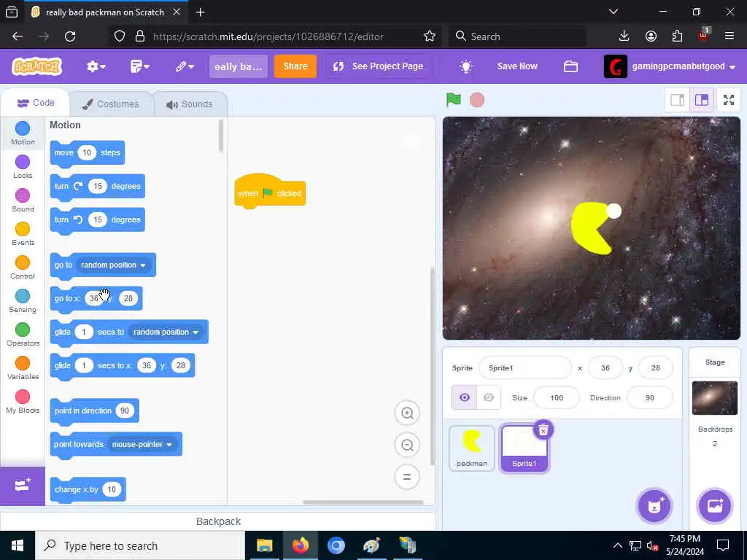
Task: Open Windows Start menu
Action: 18,545
